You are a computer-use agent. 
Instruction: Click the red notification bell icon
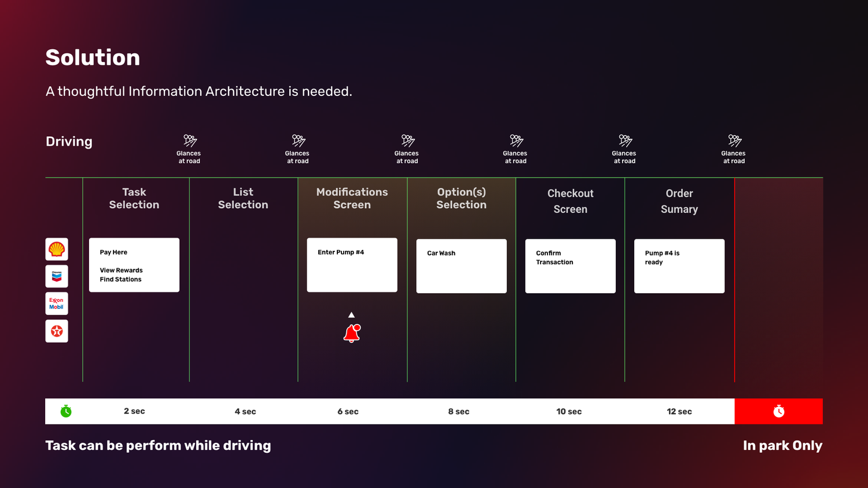(351, 333)
